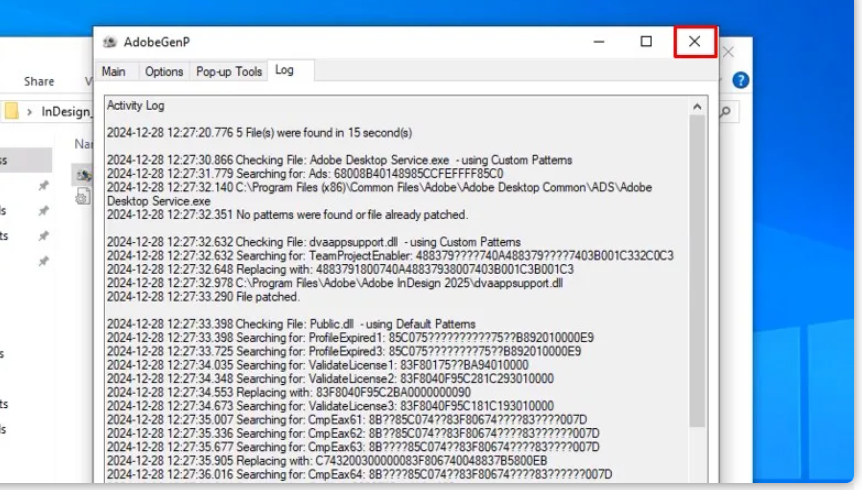Open the Share ribbon tab in File Explorer
The height and width of the screenshot is (490, 862).
point(39,81)
